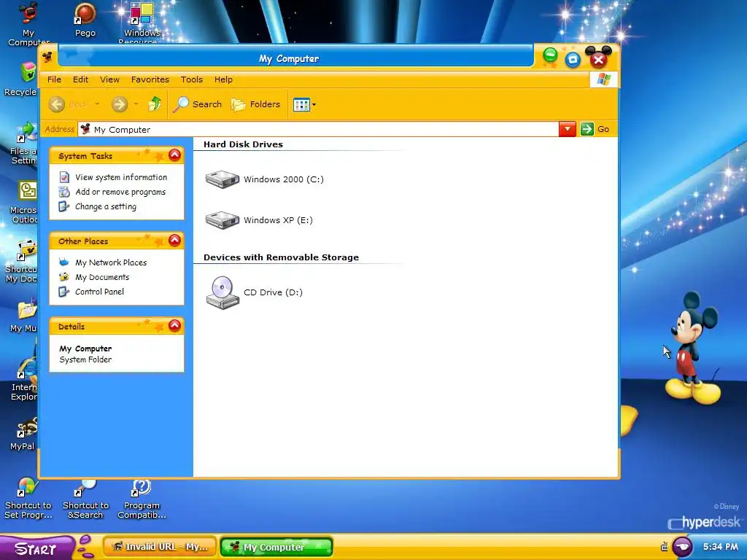Open the Edit menu
Image resolution: width=747 pixels, height=560 pixels.
click(80, 79)
